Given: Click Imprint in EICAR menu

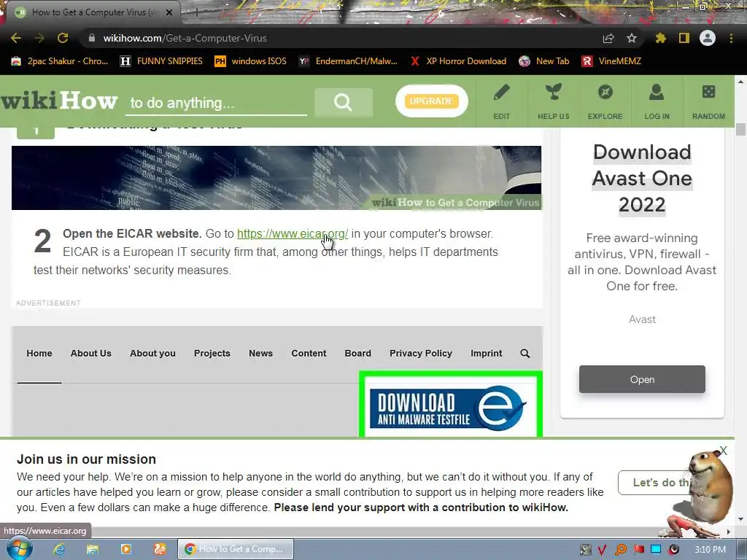Looking at the screenshot, I should [x=487, y=354].
